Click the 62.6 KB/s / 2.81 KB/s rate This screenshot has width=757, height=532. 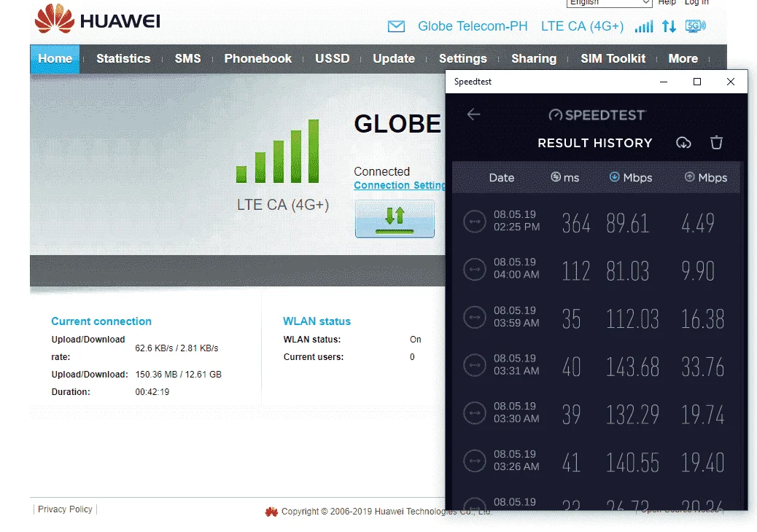[176, 348]
